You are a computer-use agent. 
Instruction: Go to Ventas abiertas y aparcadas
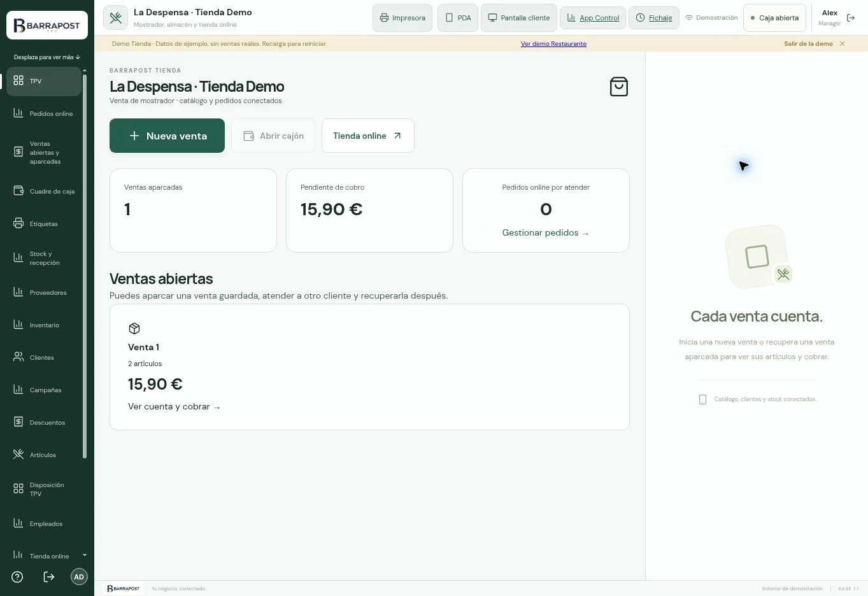click(x=43, y=153)
